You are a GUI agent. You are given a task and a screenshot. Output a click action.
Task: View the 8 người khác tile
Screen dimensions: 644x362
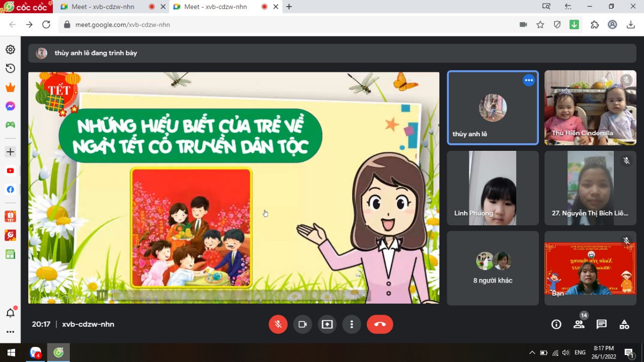tap(493, 268)
